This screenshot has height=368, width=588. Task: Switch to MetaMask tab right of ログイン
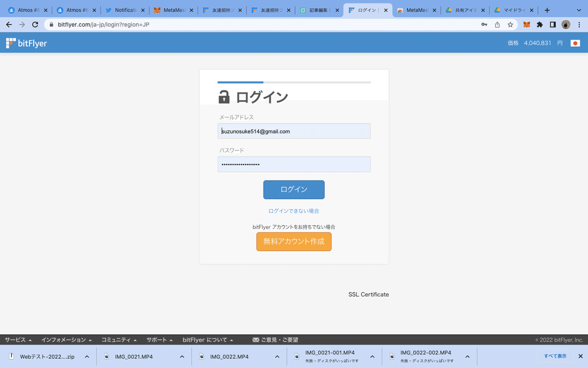(x=416, y=10)
